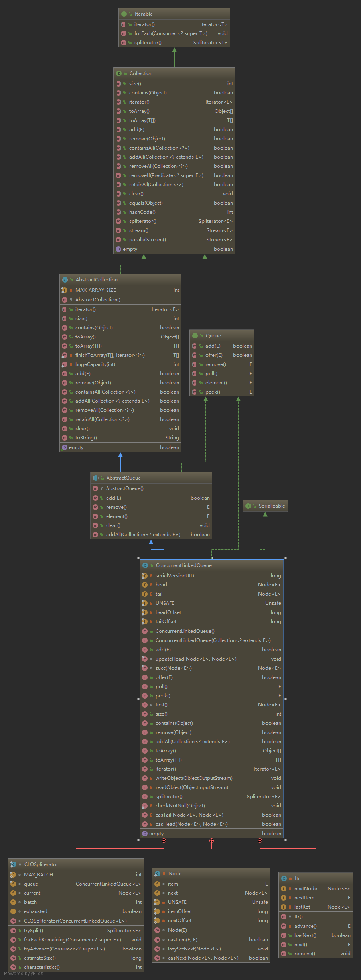Viewport: 361px width, 980px height.
Task: Click the Collection interface icon in its header
Action: coord(119,73)
